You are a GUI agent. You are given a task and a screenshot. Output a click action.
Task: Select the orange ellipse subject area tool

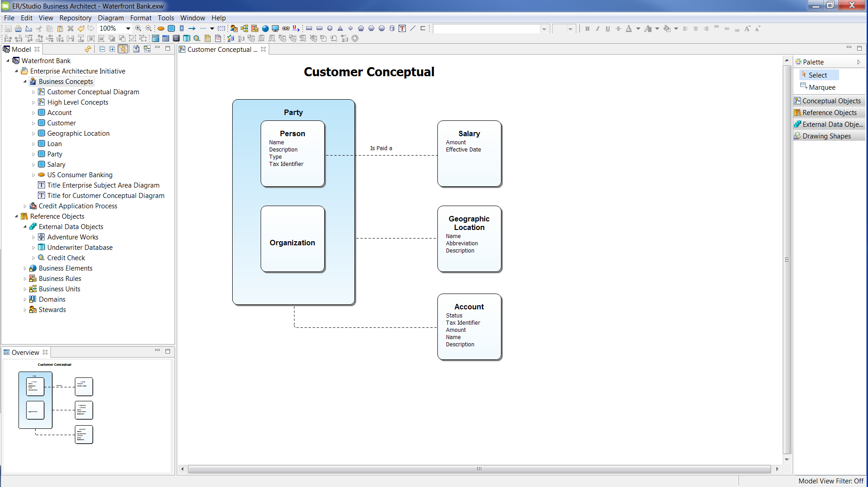(x=161, y=28)
